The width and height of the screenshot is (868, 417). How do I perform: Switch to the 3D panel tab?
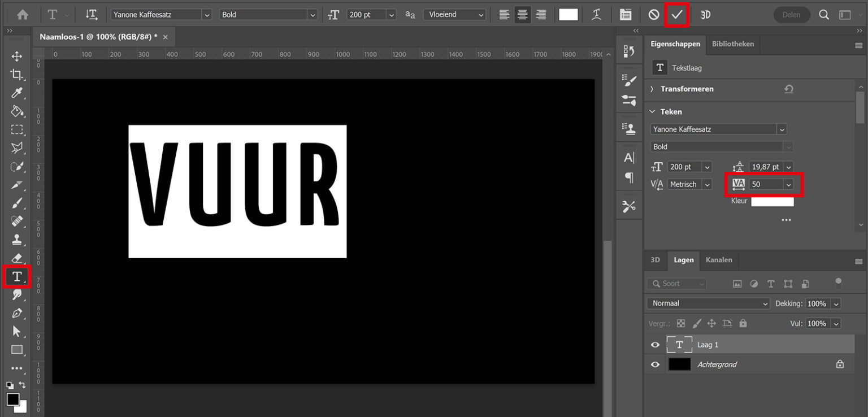[655, 260]
